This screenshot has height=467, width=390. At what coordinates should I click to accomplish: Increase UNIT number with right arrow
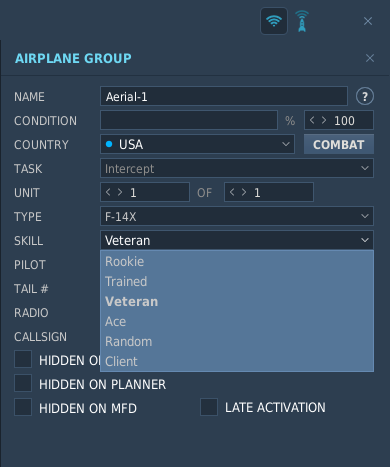click(120, 192)
